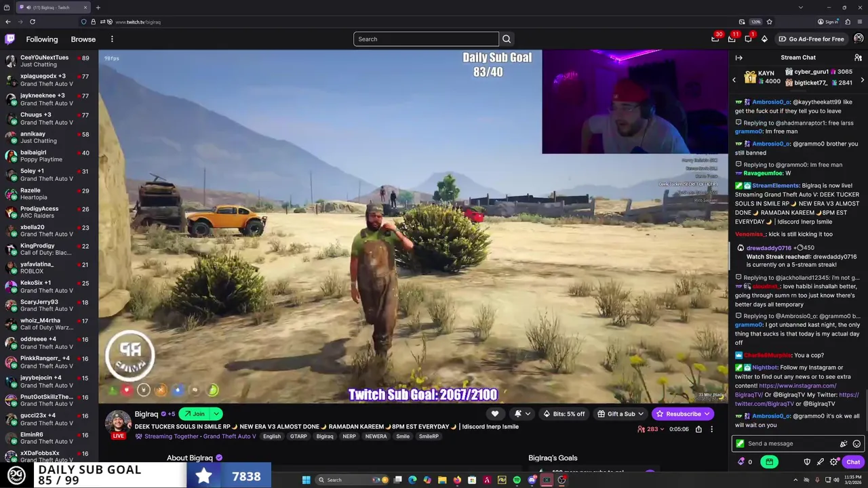Click the search magnifier button
This screenshot has height=488, width=868.
tap(507, 39)
